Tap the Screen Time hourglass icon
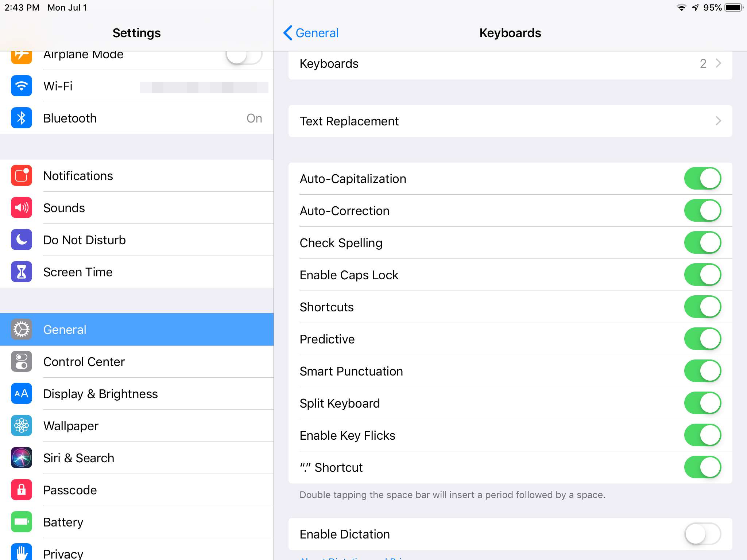 (x=22, y=272)
